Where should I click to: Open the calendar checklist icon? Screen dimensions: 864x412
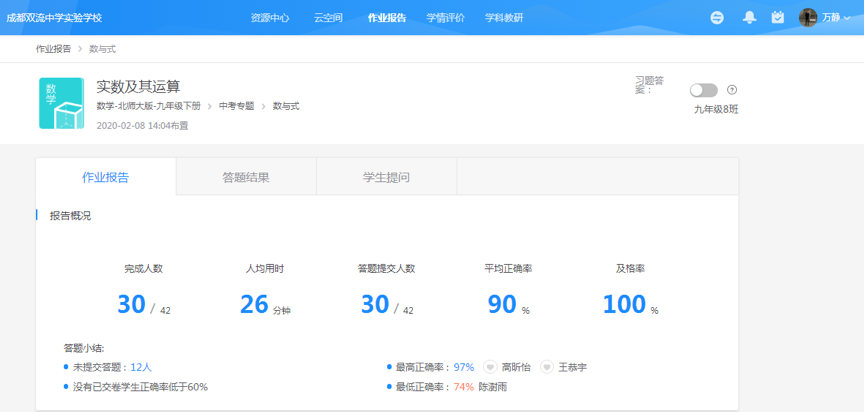(x=777, y=18)
